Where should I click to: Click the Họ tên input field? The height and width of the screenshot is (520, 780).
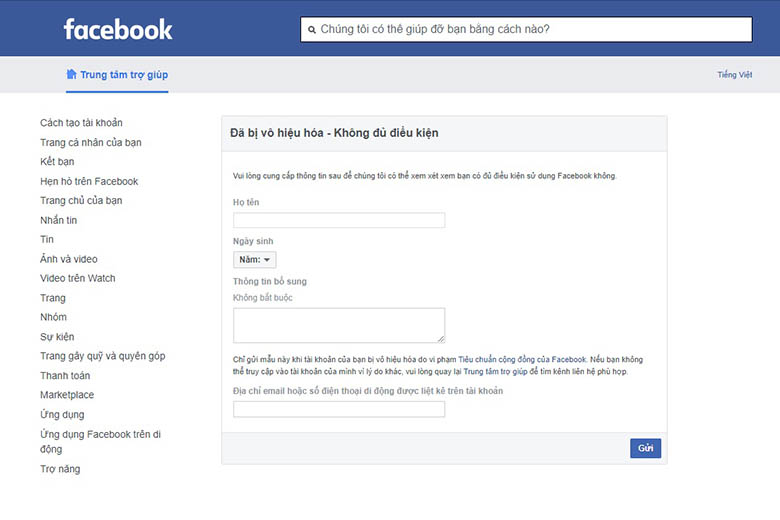coord(339,220)
